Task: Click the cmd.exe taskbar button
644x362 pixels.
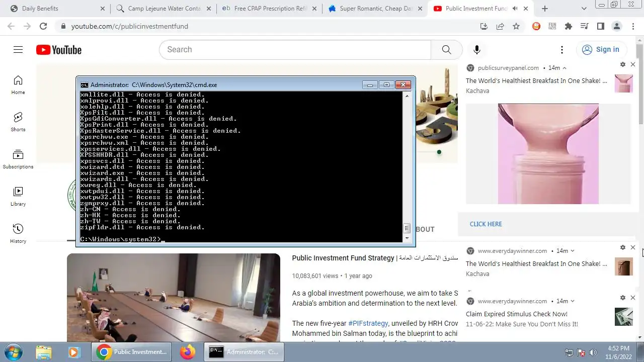Action: [244, 352]
